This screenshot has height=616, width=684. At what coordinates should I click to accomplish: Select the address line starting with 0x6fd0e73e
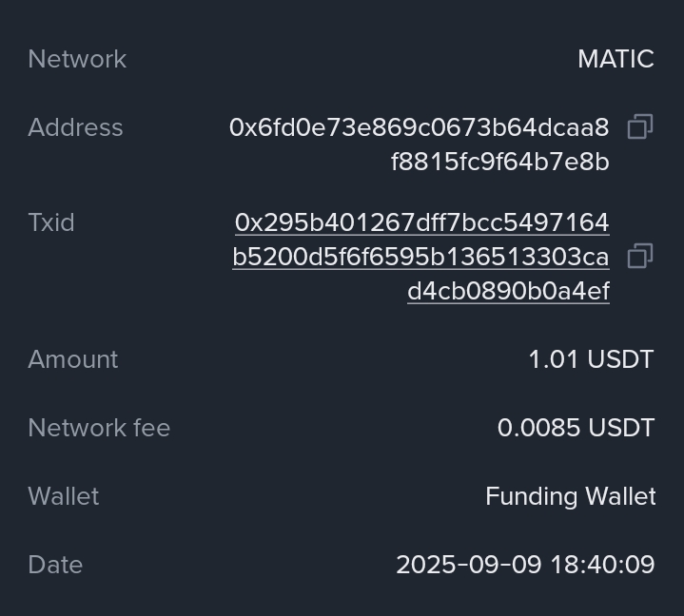click(x=419, y=127)
